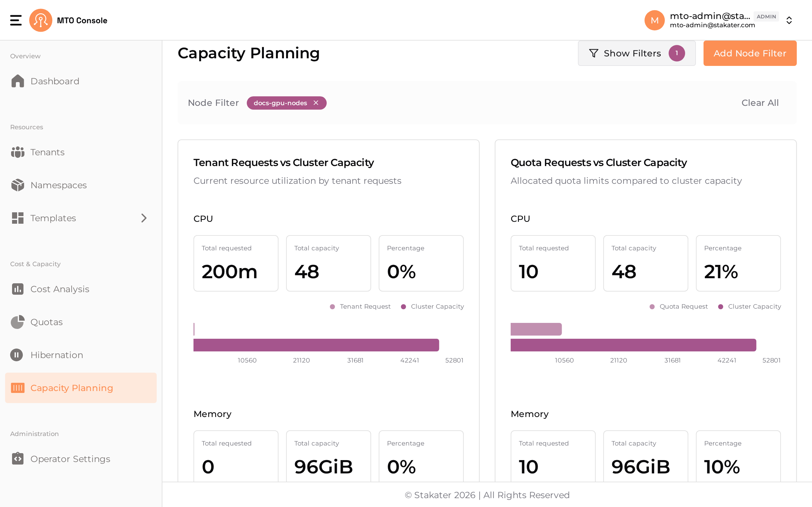Open the account switcher dropdown
The height and width of the screenshot is (507, 812).
[x=789, y=21]
